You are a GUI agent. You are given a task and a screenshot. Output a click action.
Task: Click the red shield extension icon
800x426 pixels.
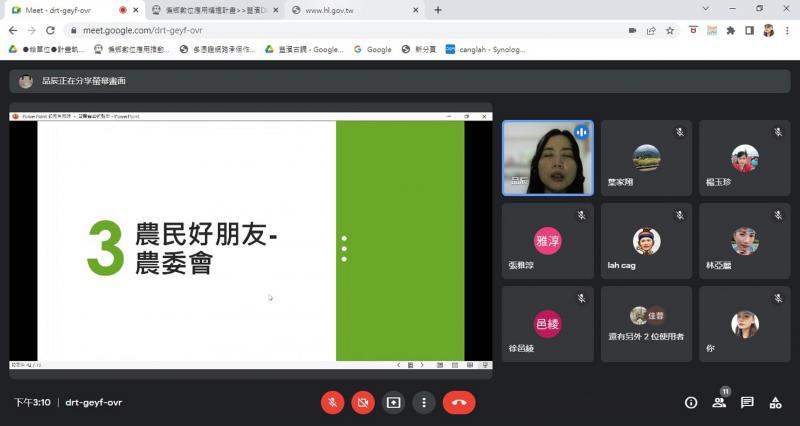[x=693, y=31]
